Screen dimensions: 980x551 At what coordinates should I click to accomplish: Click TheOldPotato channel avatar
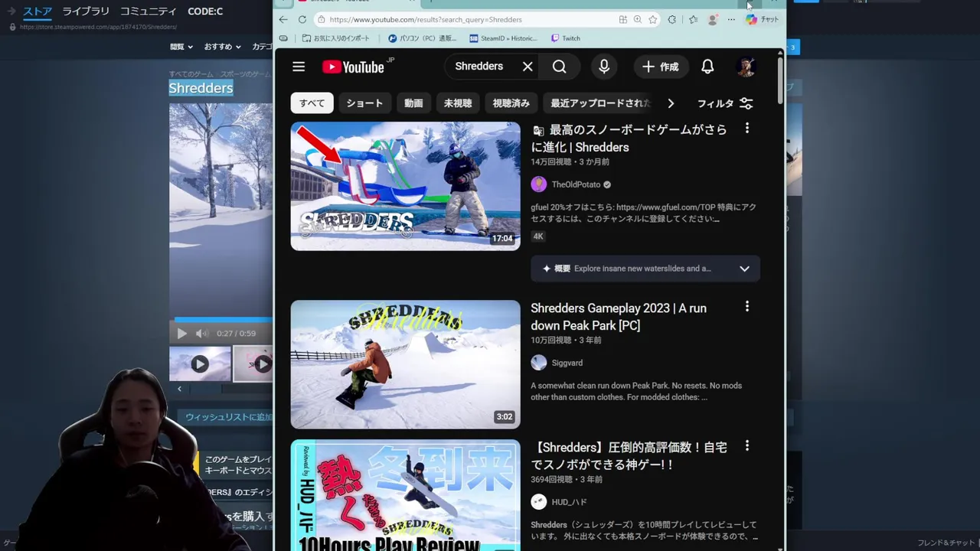[539, 184]
